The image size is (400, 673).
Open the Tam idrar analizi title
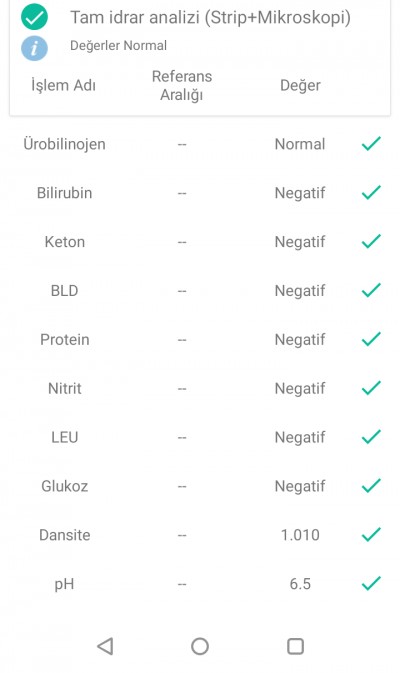coord(210,18)
